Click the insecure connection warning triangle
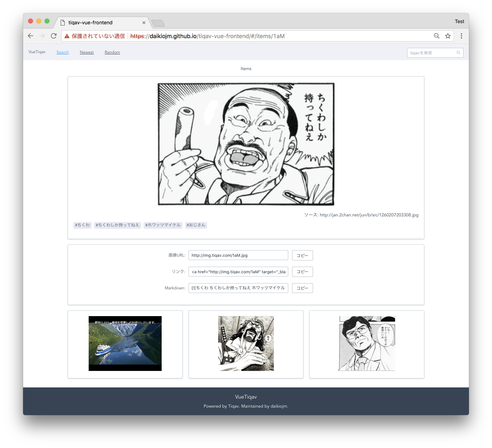 (x=67, y=36)
